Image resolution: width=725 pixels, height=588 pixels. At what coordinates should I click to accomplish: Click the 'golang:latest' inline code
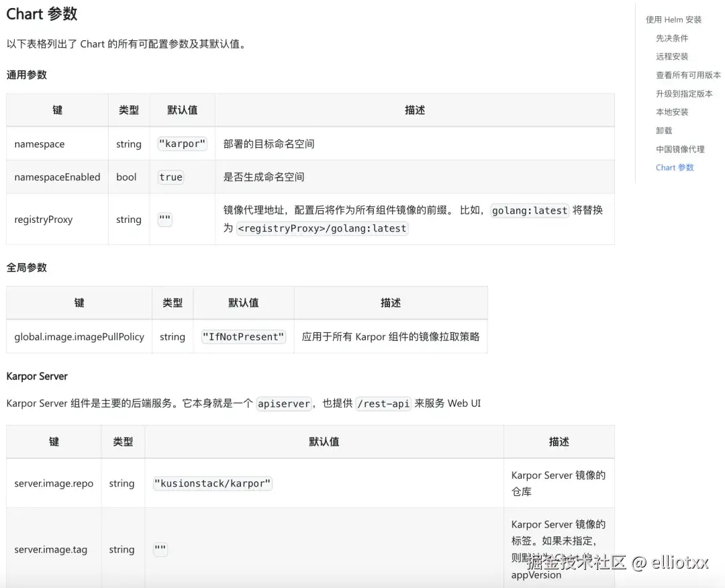tap(530, 211)
